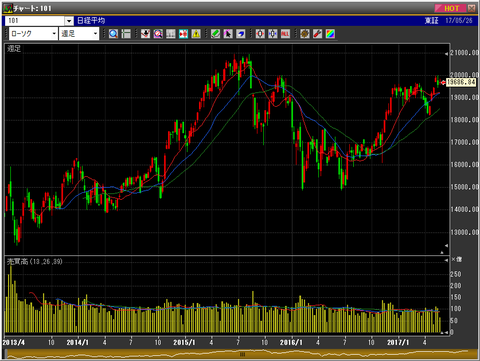Screen dimensions: 480x361
Task: Click the 2015/1 date axis label
Action: coord(184,342)
